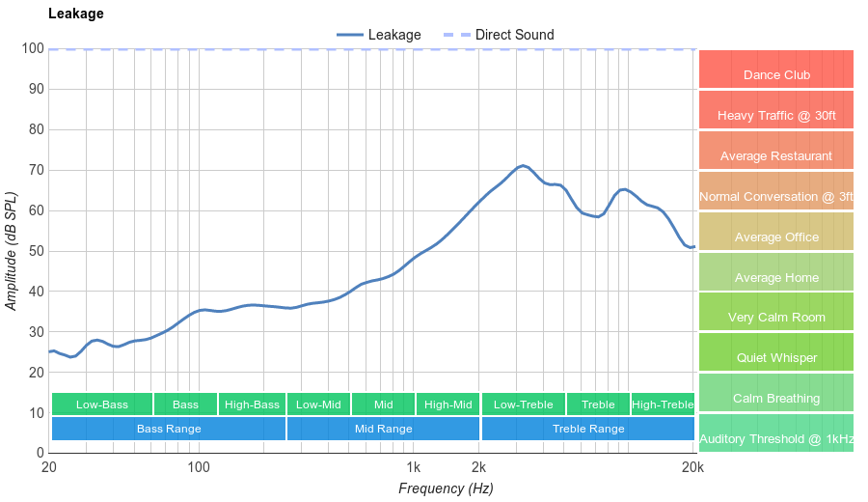
Task: Select the blue Bass Range bar
Action: coord(169,429)
